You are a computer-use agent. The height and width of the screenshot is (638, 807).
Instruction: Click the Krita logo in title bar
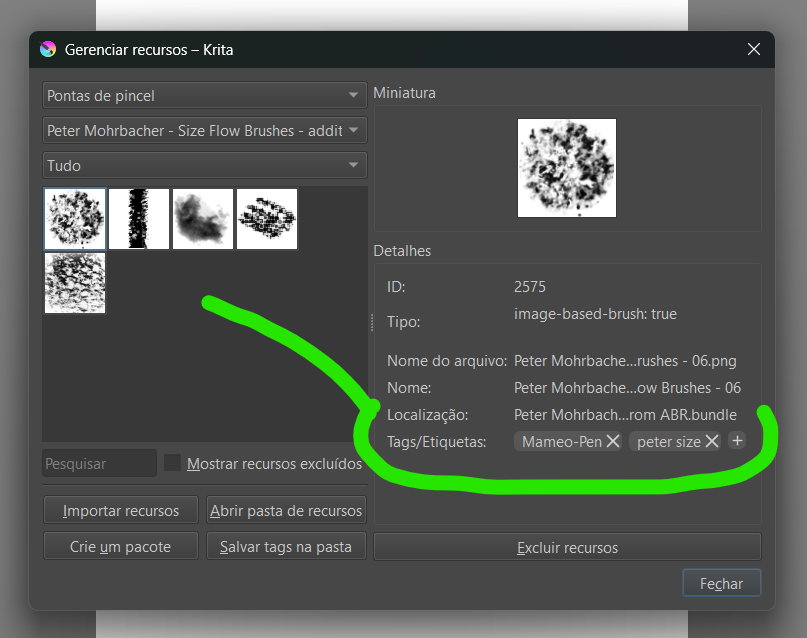(48, 49)
